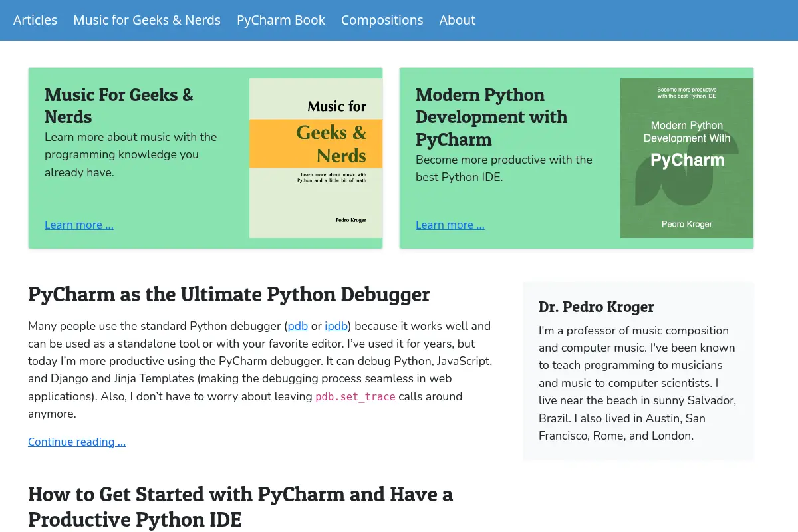
Task: Click PyCharm as the Ultimate Python Debugger title
Action: tap(229, 294)
